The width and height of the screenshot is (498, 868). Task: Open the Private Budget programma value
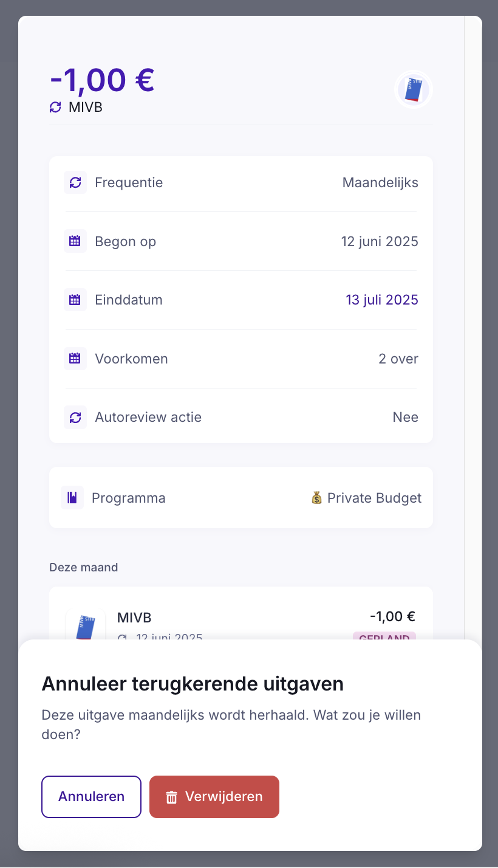(366, 498)
